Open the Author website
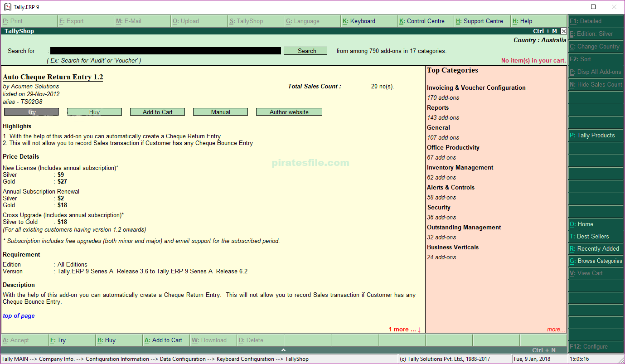This screenshot has width=625, height=364. click(289, 112)
